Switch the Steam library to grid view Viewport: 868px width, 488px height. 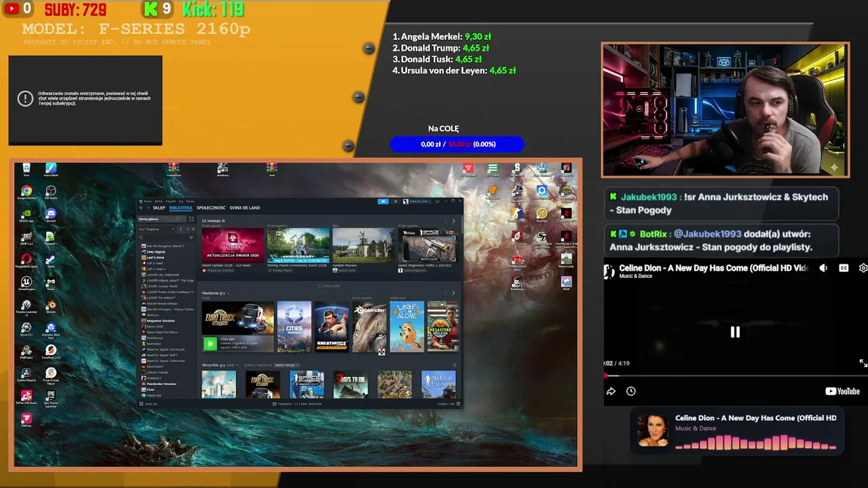pos(191,219)
